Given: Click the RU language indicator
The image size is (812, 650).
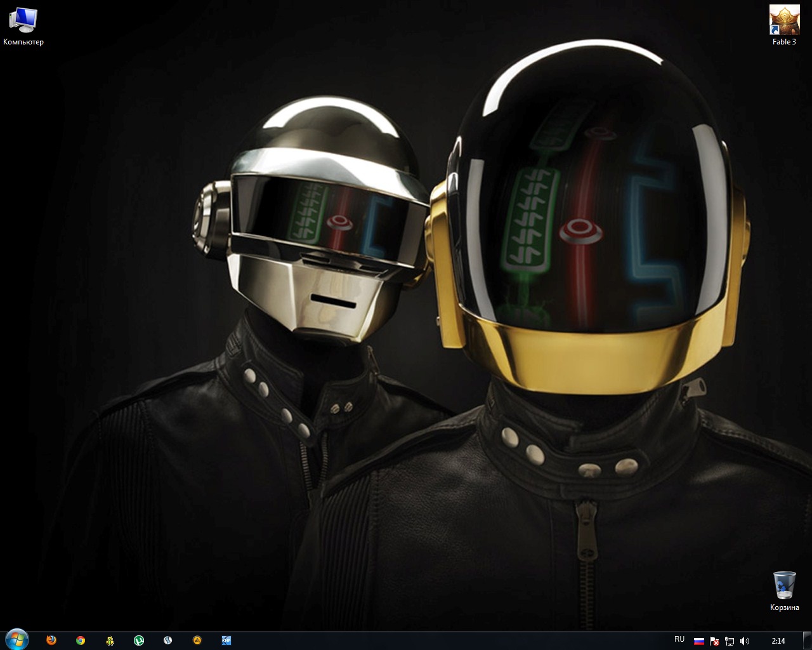Looking at the screenshot, I should coord(679,640).
